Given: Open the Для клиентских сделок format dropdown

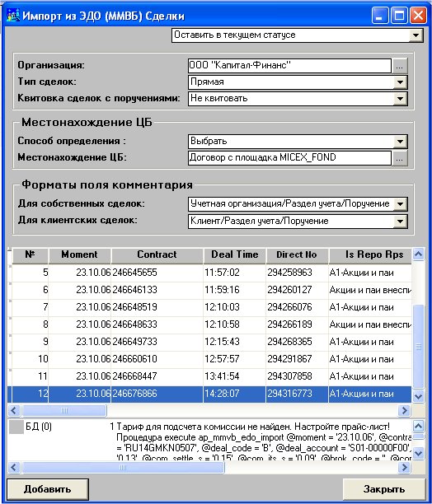Looking at the screenshot, I should 400,222.
